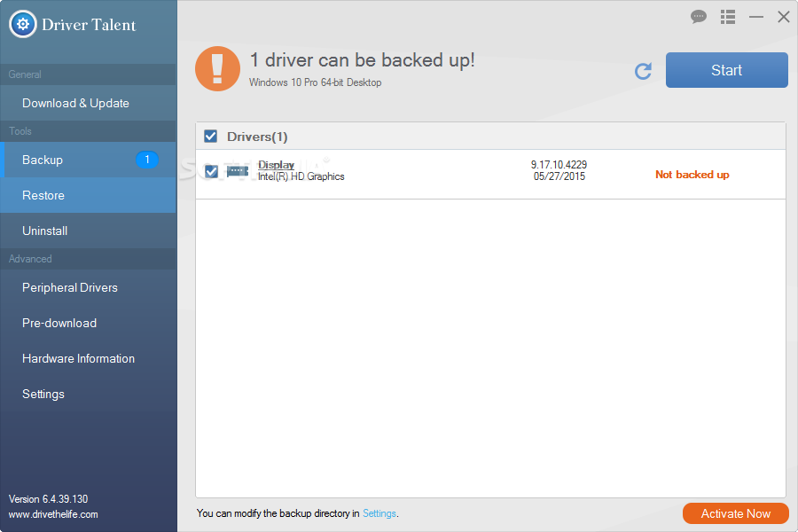Click the Windows 10 Pro 64-bit Desktop text
Screen dimensions: 798x532
coord(315,82)
